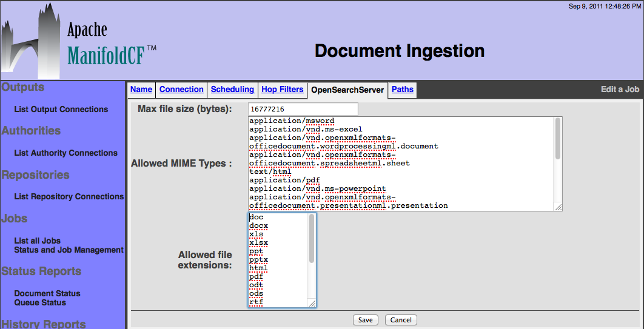Click inside the Allowed file extensions textarea
Screen dimensions: 644x329
pyautogui.click(x=278, y=261)
